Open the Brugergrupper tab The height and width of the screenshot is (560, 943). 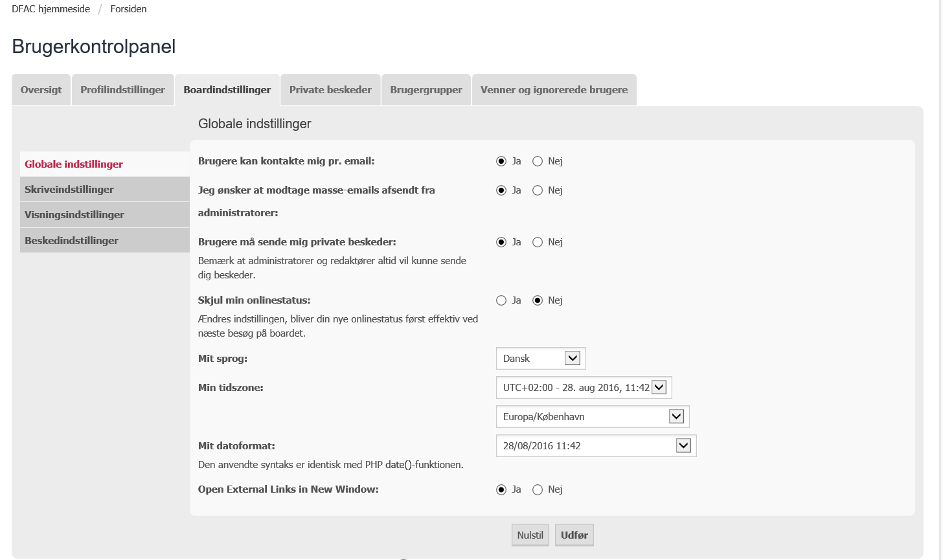[x=426, y=90]
